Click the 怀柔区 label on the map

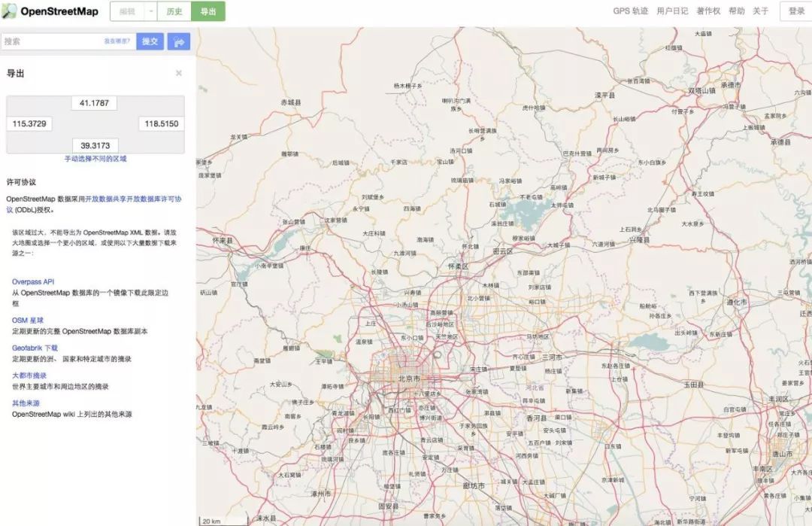coord(459,266)
